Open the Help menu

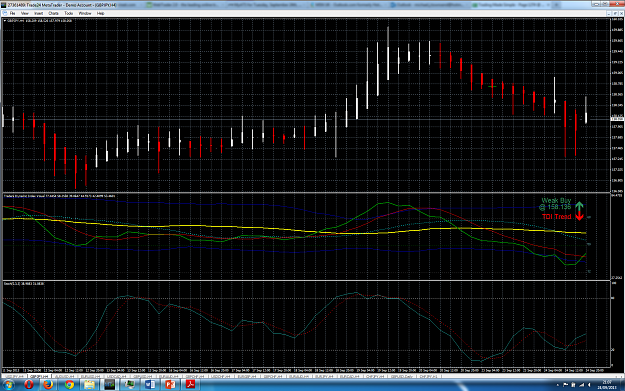[100, 13]
